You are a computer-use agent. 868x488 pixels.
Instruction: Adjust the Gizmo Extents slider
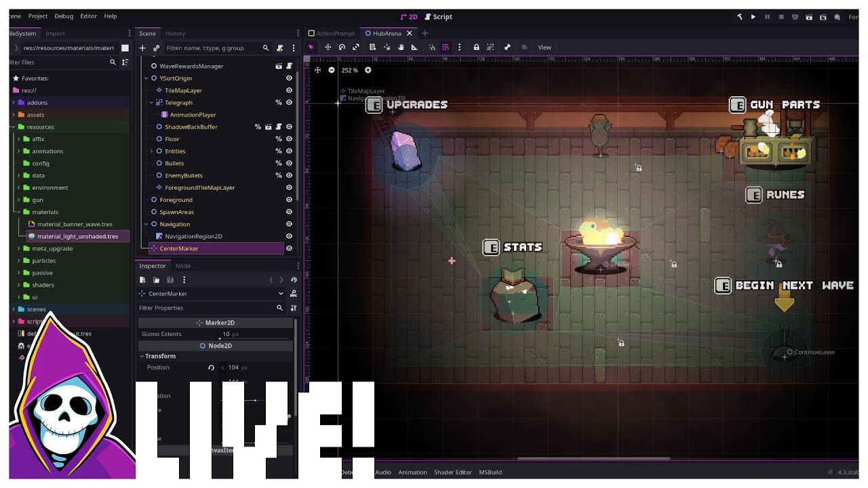(254, 338)
